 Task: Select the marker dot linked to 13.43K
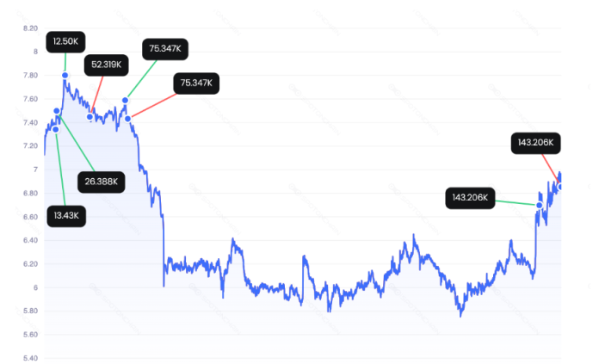click(x=55, y=130)
